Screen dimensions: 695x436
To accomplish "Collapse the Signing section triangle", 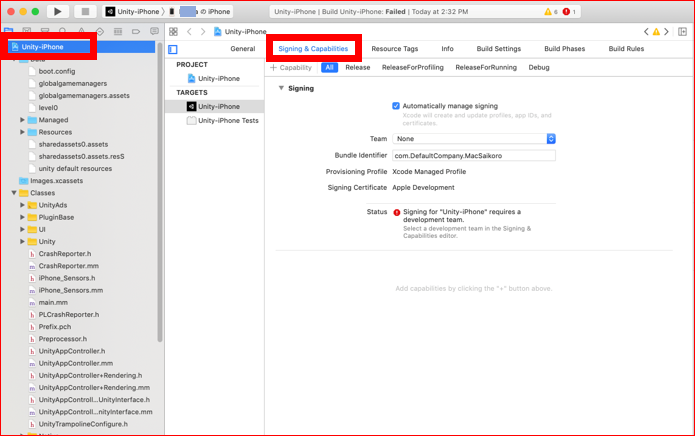I will click(281, 88).
